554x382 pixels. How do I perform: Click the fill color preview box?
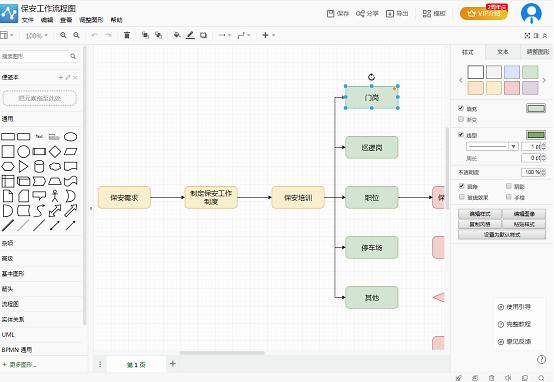(536, 108)
